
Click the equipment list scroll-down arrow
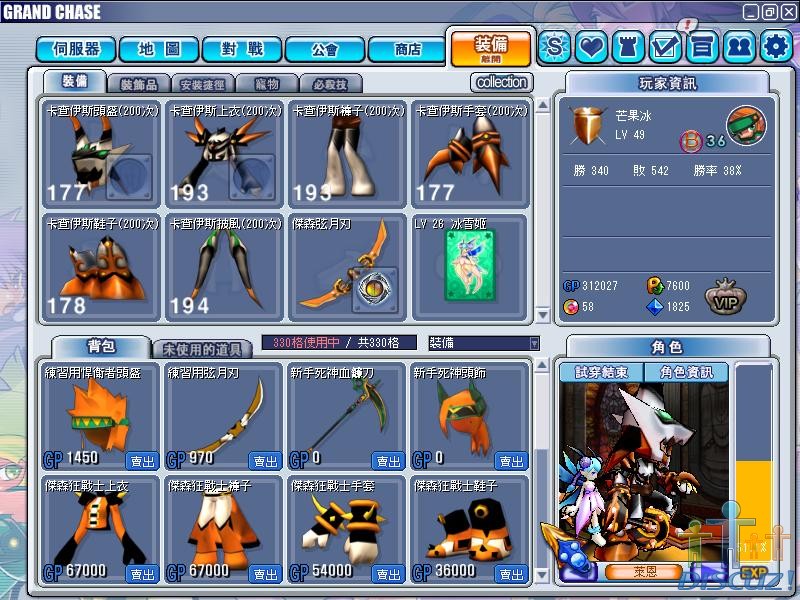[543, 315]
